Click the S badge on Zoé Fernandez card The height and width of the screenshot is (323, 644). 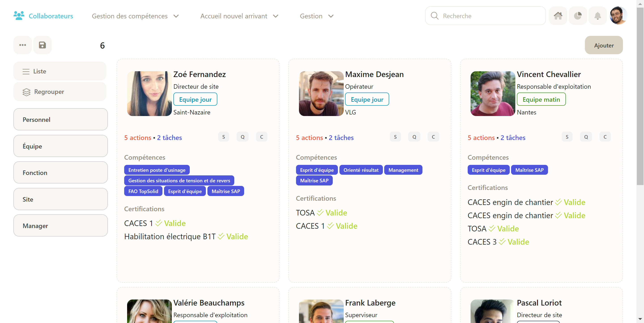(x=224, y=137)
